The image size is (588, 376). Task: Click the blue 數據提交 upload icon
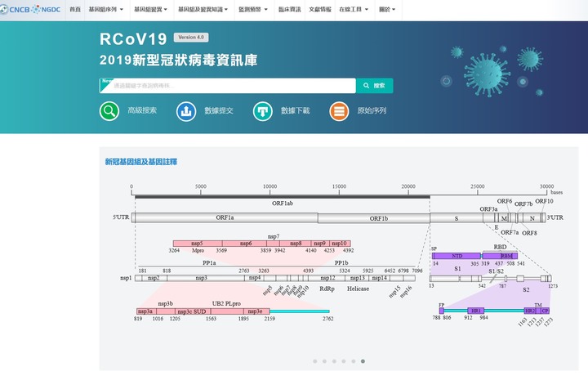click(186, 111)
